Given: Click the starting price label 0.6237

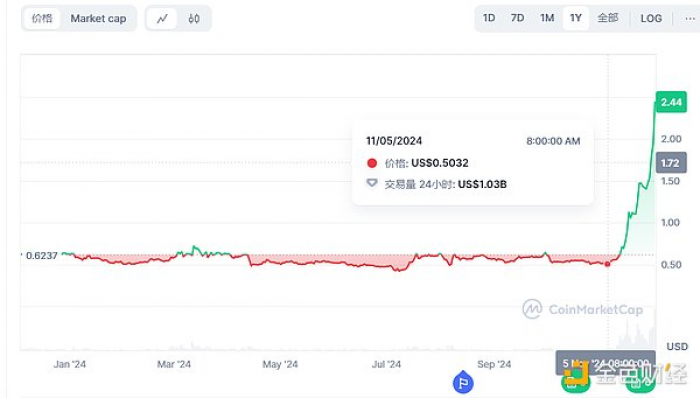Looking at the screenshot, I should click(x=42, y=256).
